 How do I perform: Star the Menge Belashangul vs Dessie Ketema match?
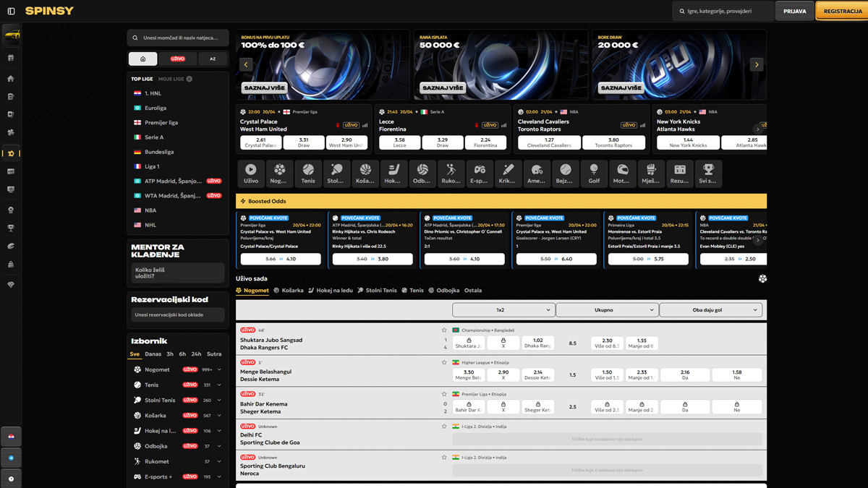pyautogui.click(x=444, y=362)
